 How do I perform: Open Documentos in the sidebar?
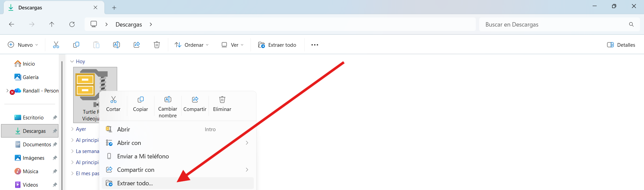(x=33, y=144)
